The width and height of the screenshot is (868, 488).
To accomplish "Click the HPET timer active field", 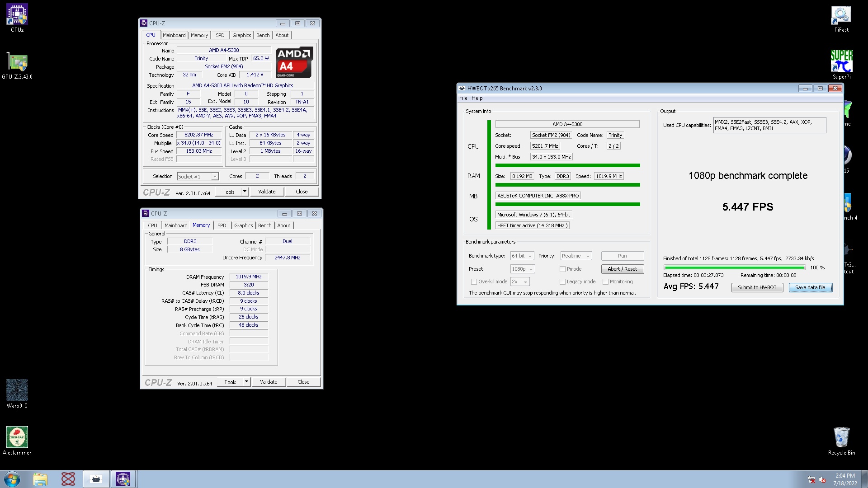I will pyautogui.click(x=532, y=225).
